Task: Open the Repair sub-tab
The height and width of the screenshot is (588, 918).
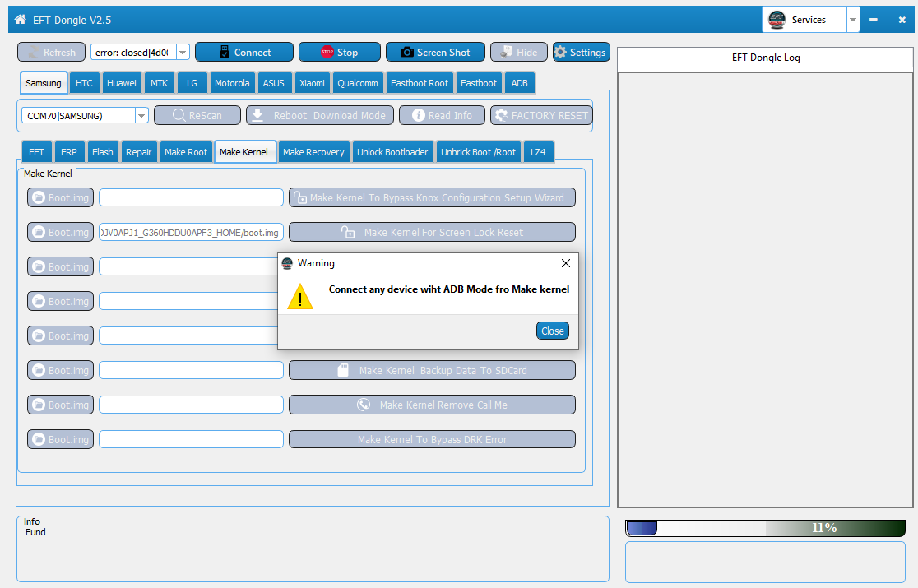Action: [x=139, y=152]
